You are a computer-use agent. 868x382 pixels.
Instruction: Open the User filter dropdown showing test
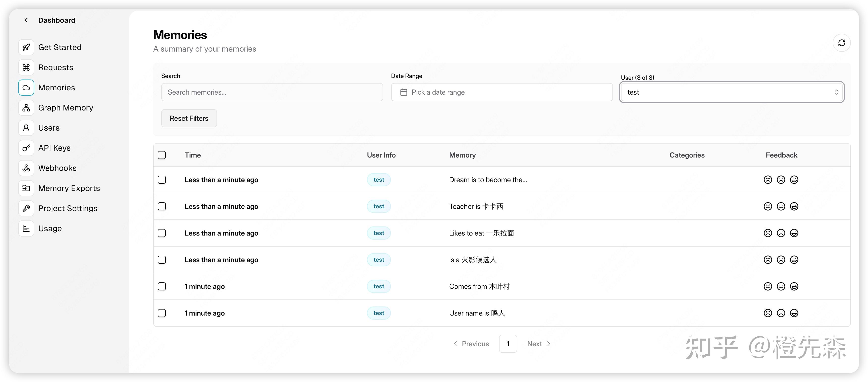click(x=731, y=92)
